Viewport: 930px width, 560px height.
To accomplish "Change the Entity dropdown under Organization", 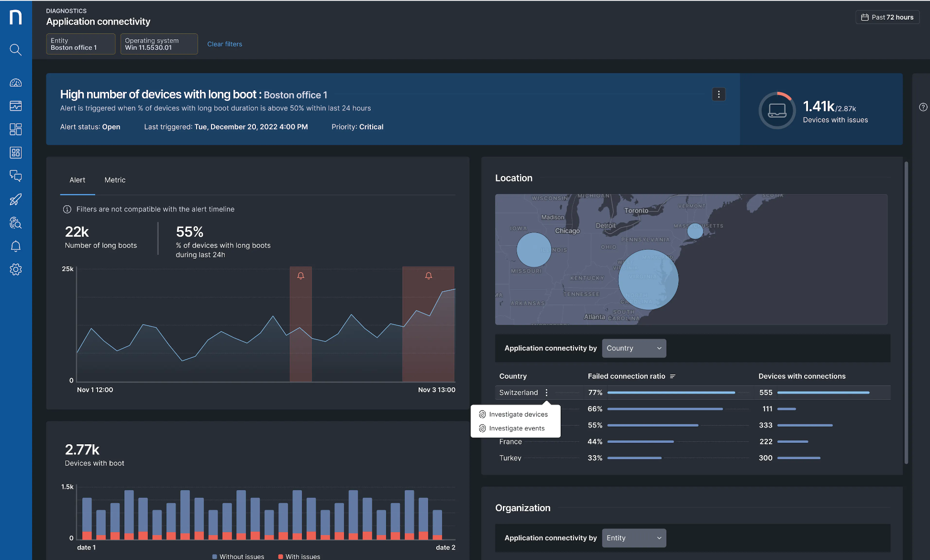I will (634, 538).
